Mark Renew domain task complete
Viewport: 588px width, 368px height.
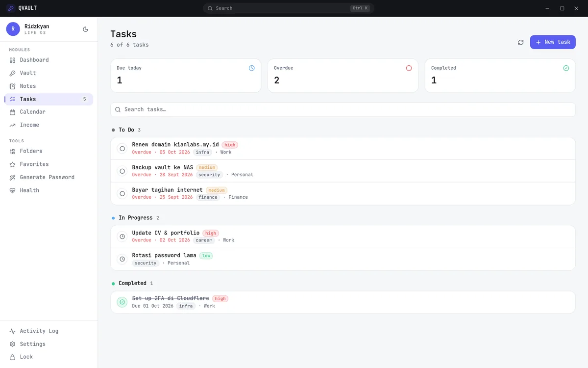(122, 149)
